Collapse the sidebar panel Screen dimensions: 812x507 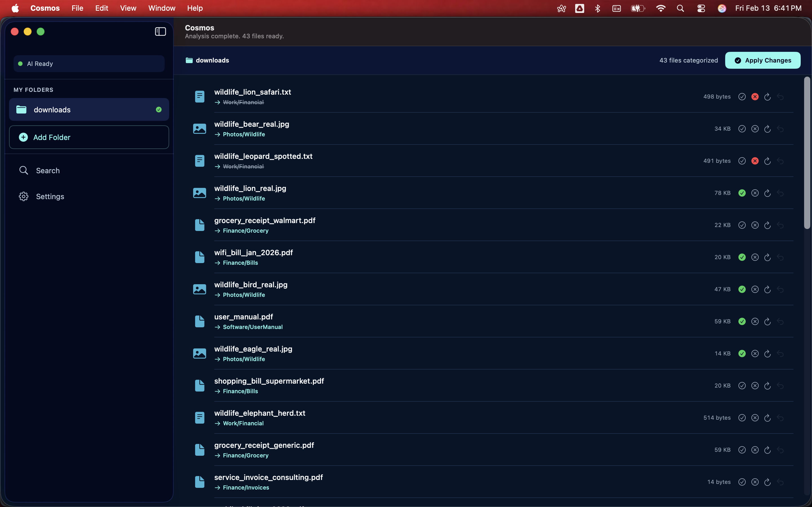(x=160, y=32)
